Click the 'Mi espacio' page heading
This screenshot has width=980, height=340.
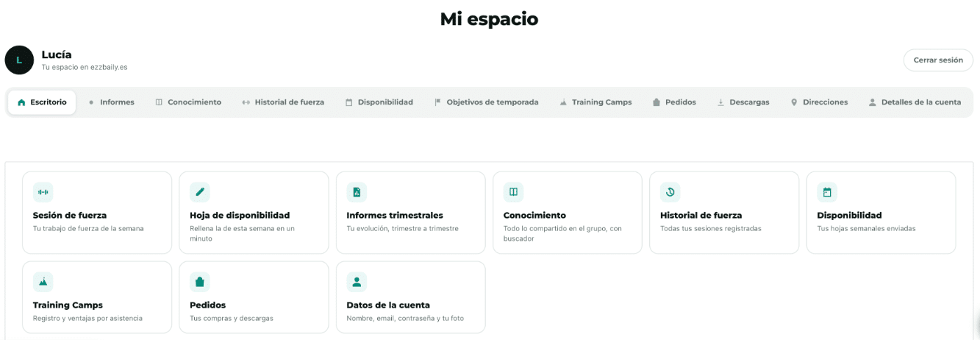click(489, 19)
